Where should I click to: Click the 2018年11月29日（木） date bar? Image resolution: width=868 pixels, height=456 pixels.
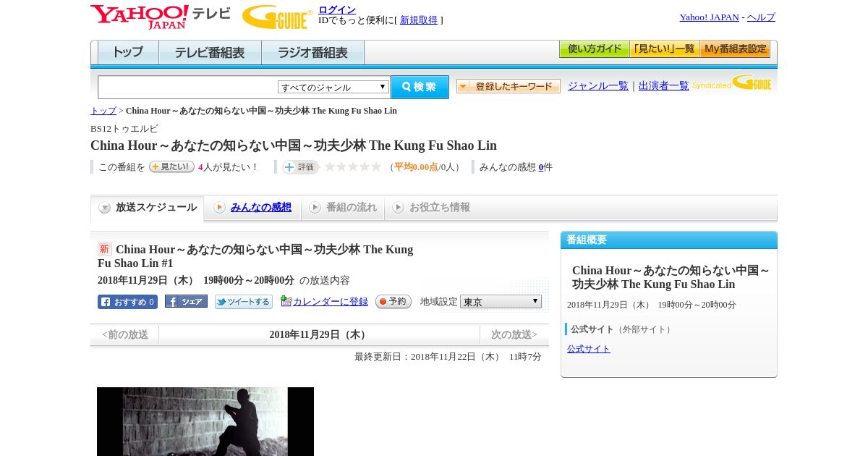pyautogui.click(x=319, y=335)
